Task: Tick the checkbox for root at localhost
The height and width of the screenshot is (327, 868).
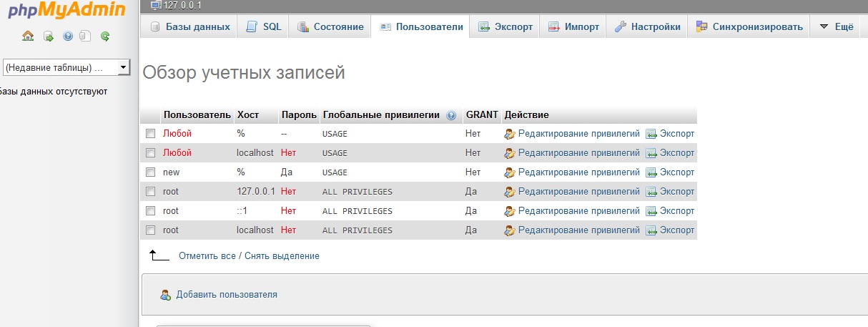Action: pyautogui.click(x=150, y=230)
